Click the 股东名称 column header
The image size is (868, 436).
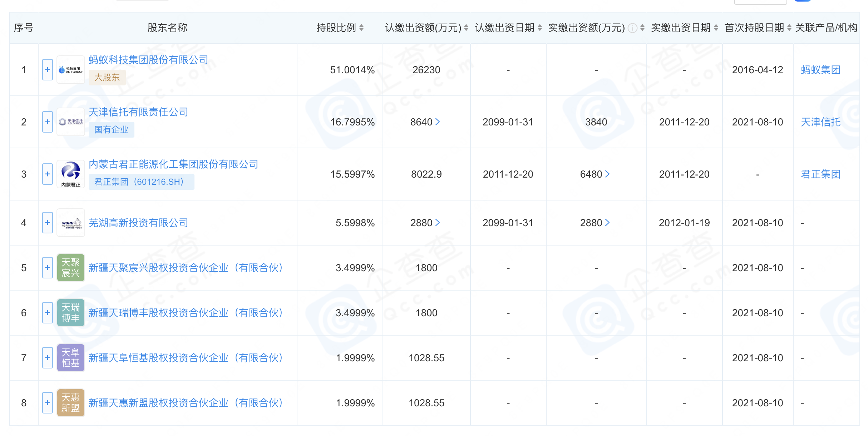tap(167, 28)
